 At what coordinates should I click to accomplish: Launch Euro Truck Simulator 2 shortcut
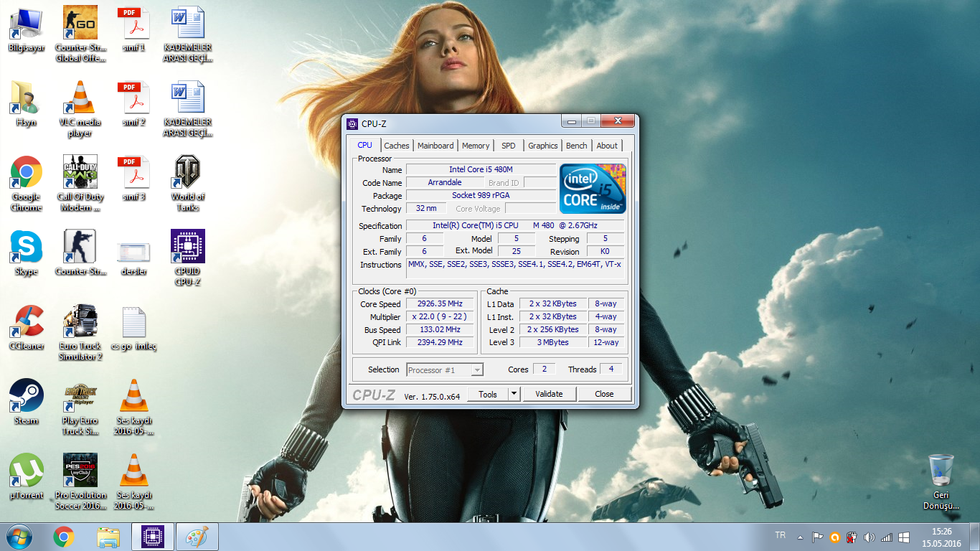pos(80,333)
